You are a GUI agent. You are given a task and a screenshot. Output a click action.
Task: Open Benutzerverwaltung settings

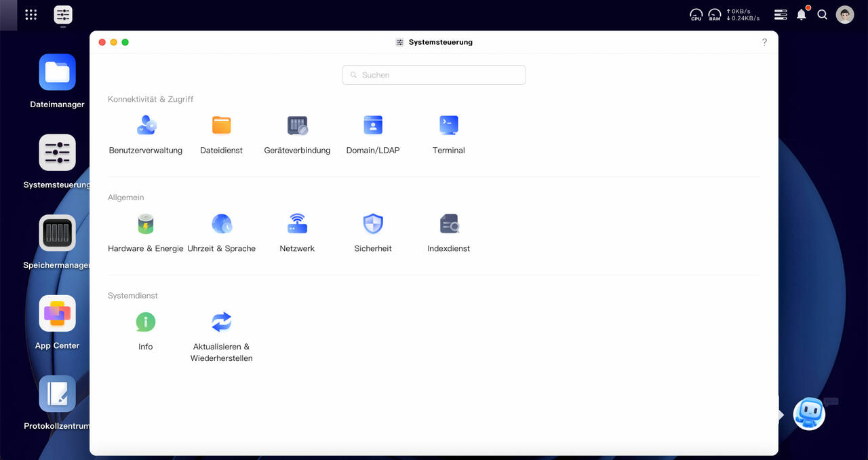(146, 135)
